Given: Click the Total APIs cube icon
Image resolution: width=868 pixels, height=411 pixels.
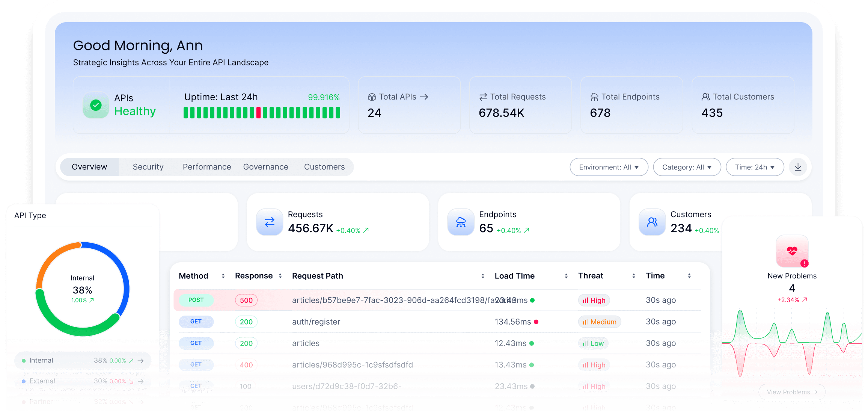Looking at the screenshot, I should click(x=372, y=97).
